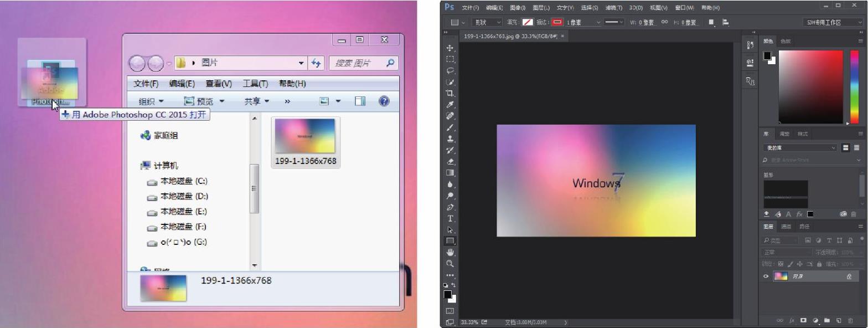
Task: Hide the Background layer with eye icon
Action: [x=766, y=276]
